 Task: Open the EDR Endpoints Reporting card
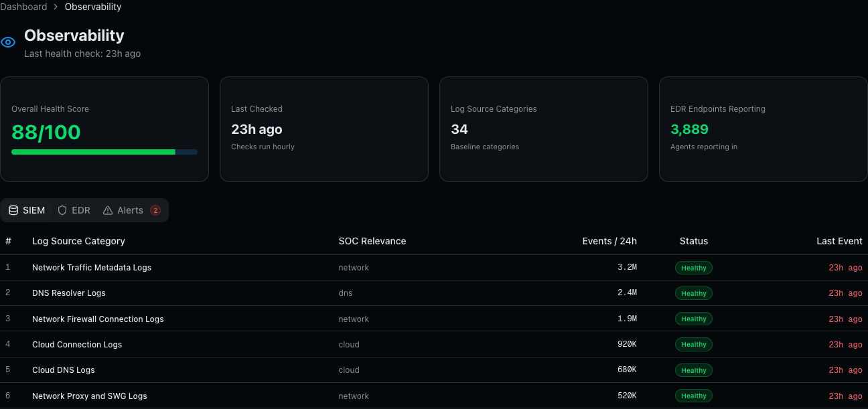coord(764,129)
